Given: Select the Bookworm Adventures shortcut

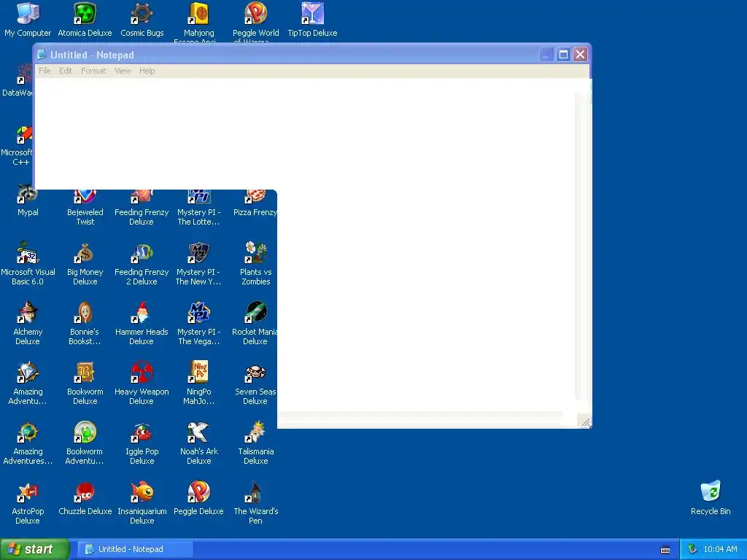Looking at the screenshot, I should 85,443.
